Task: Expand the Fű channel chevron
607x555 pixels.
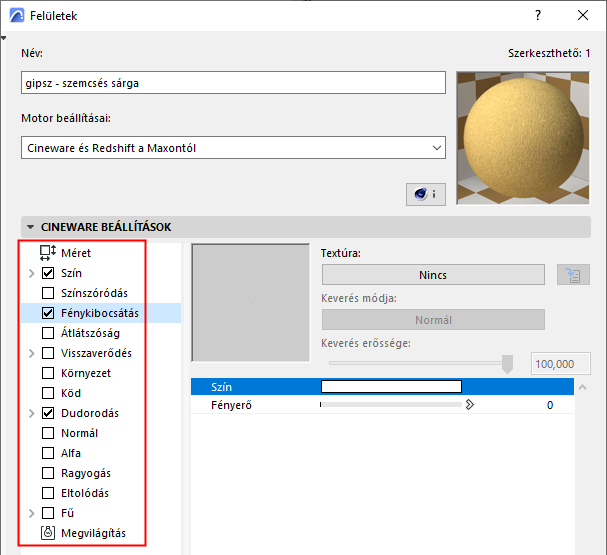Action: [32, 514]
